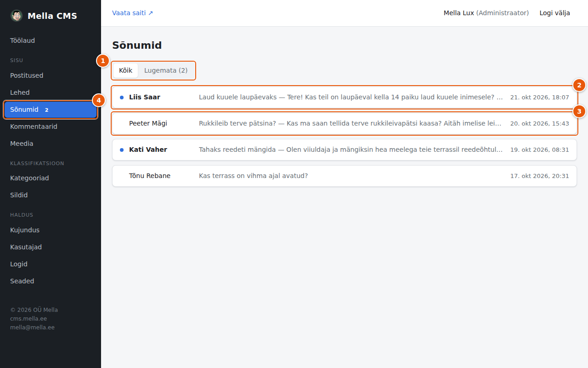Screen dimensions: 588x368
Task: Click the unread count badge on Sõnumid
Action: (46, 110)
